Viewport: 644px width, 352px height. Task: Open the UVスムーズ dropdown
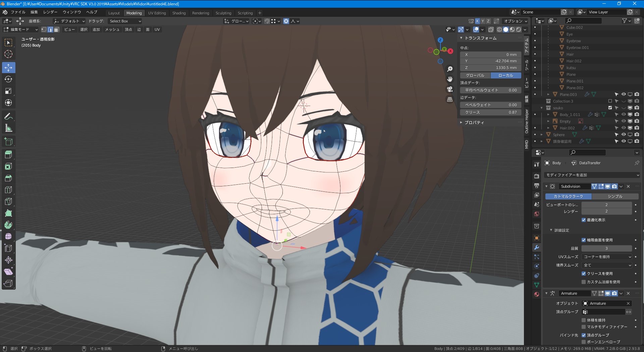click(x=607, y=257)
